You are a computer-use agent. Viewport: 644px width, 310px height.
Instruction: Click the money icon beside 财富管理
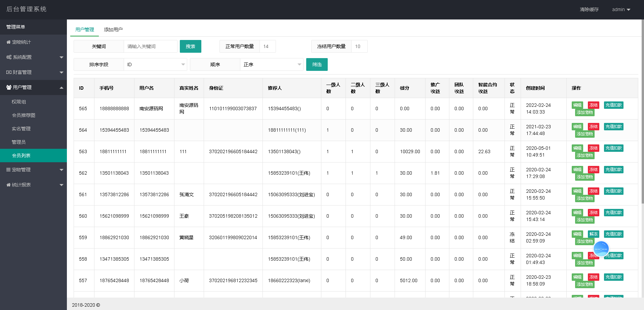[x=9, y=73]
